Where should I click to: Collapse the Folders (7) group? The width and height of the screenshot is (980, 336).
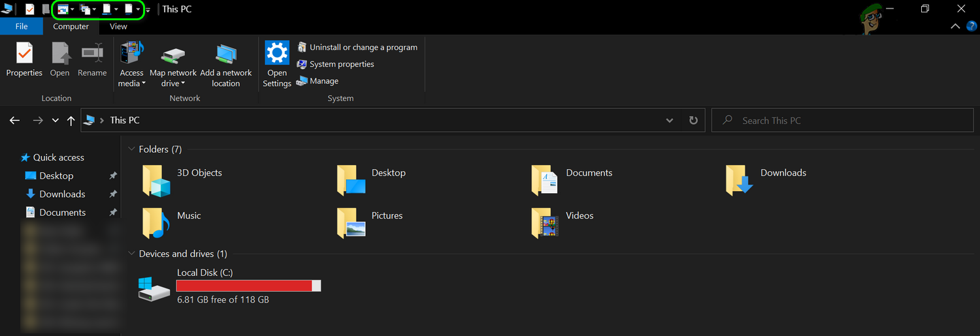point(131,149)
